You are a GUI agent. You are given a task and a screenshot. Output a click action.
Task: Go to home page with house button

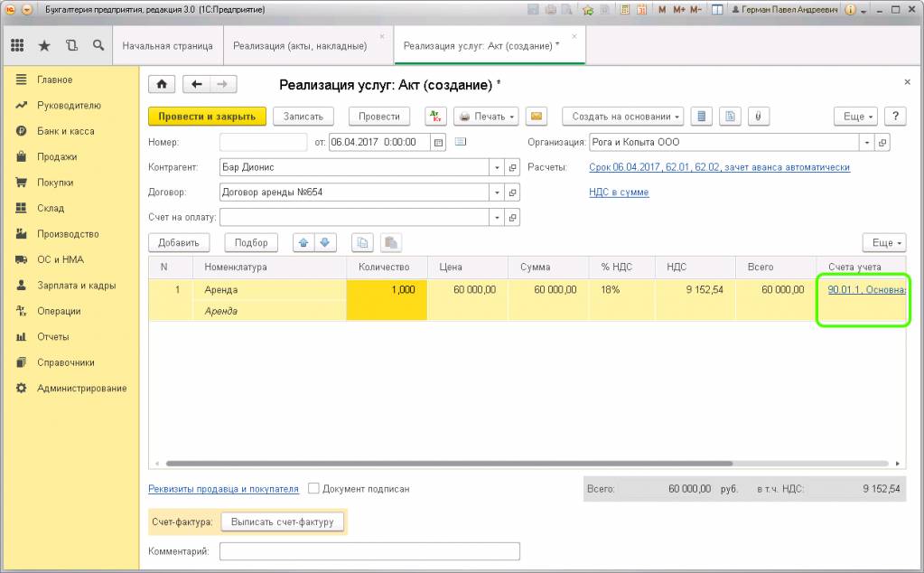pyautogui.click(x=162, y=84)
